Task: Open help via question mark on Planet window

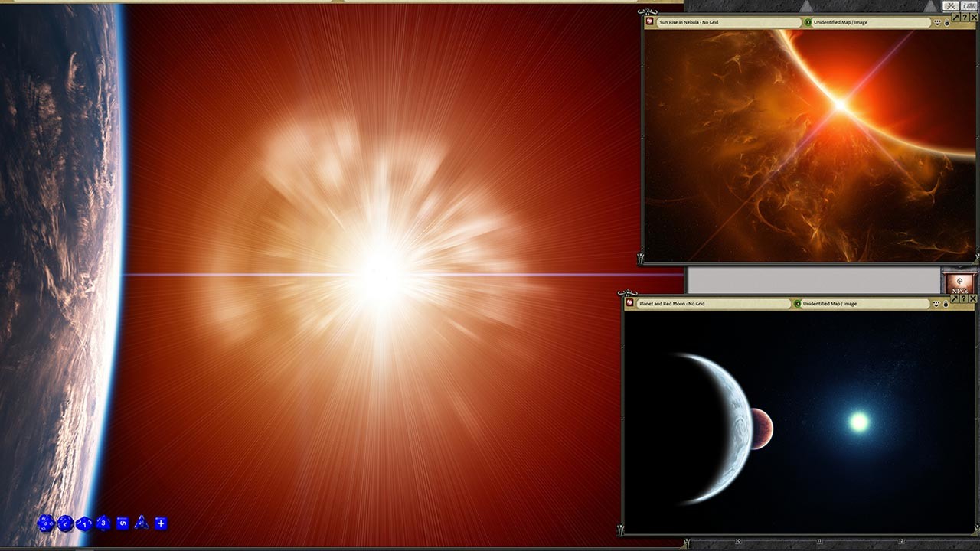Action: point(963,298)
